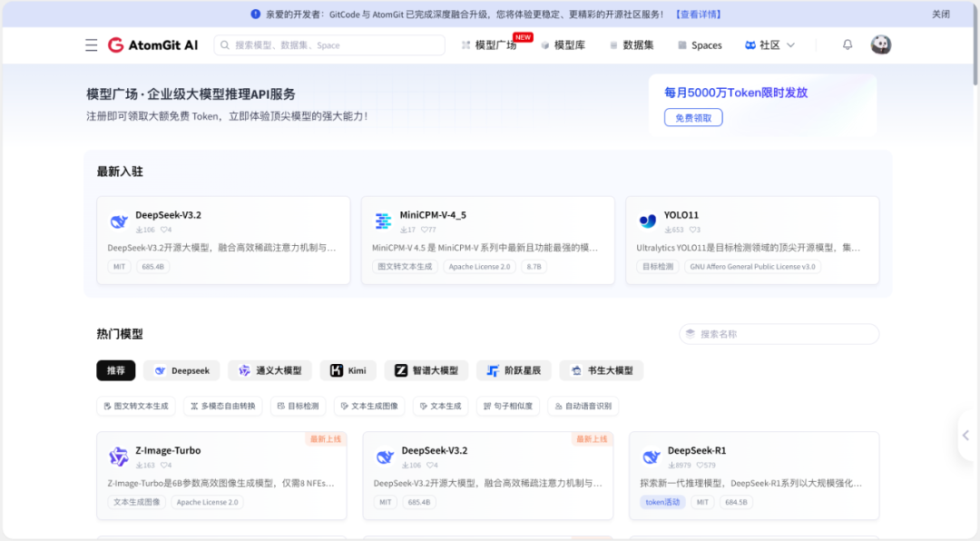Select the Deepseek vendor filter
This screenshot has height=541, width=980.
181,370
